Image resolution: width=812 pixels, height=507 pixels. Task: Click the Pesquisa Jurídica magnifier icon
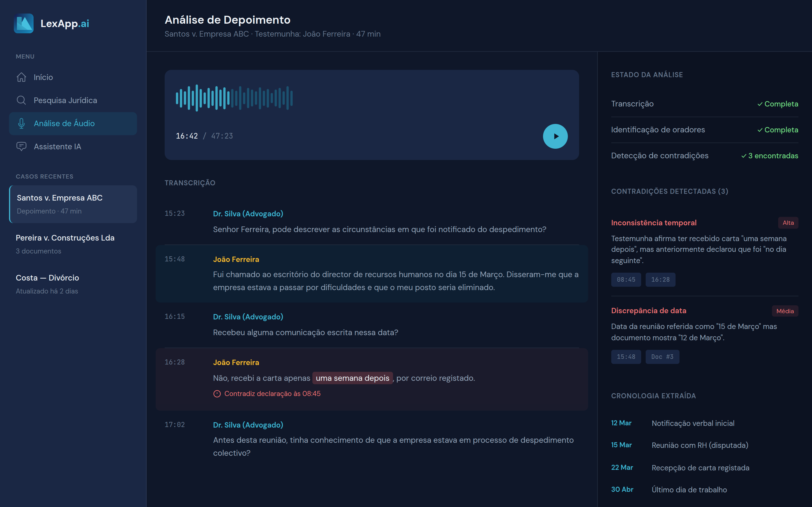[x=21, y=100]
